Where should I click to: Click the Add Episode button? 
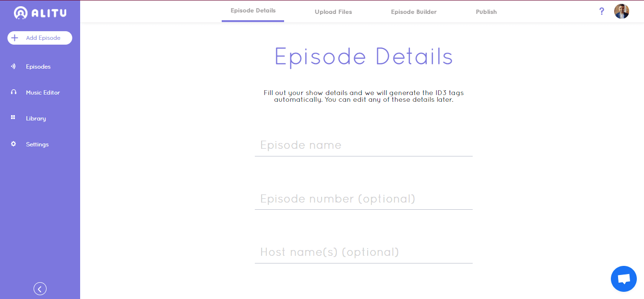click(40, 38)
